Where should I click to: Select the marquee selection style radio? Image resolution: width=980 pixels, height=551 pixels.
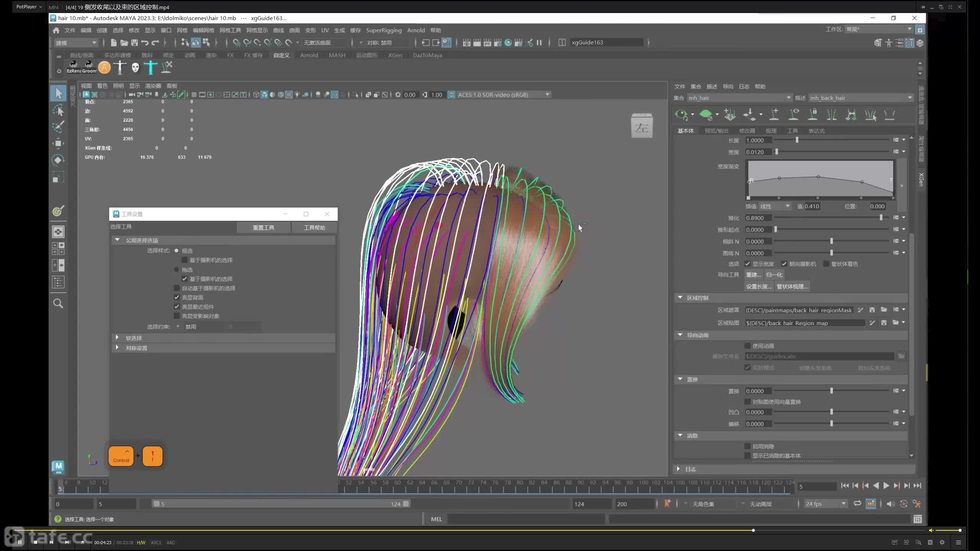click(x=176, y=251)
